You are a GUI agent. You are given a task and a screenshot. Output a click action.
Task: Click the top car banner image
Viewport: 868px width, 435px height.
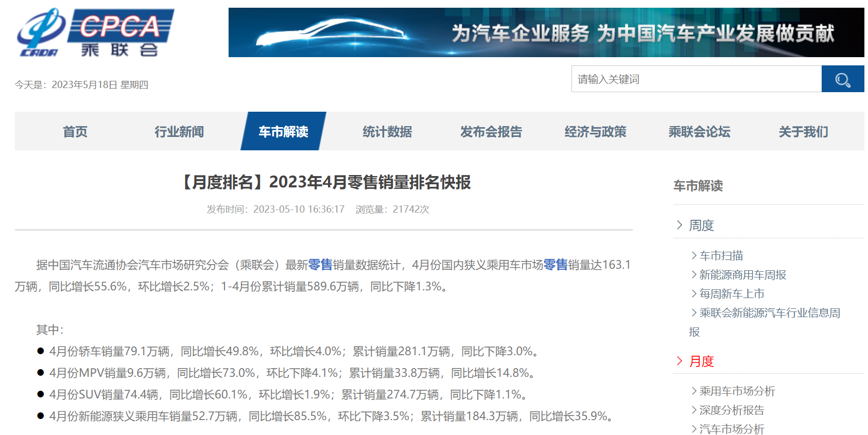click(546, 32)
